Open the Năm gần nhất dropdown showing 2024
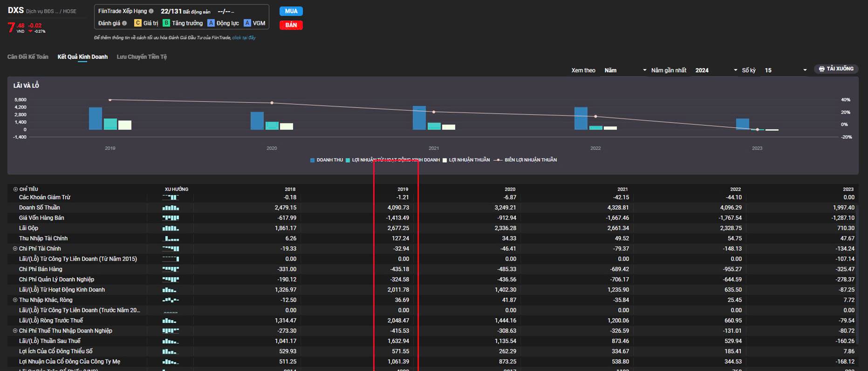The width and height of the screenshot is (868, 371). click(x=716, y=70)
